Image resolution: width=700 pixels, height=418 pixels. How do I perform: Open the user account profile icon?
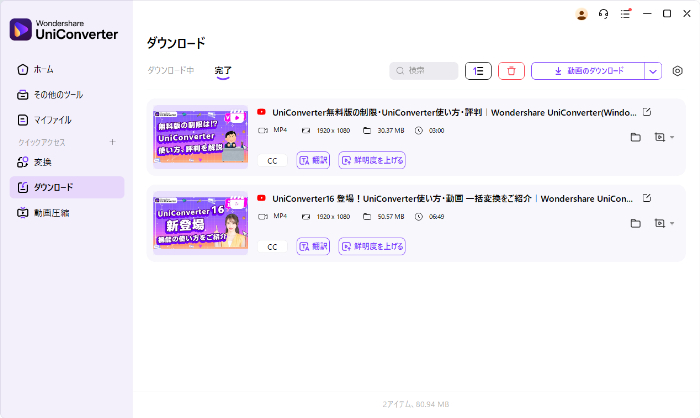click(581, 14)
